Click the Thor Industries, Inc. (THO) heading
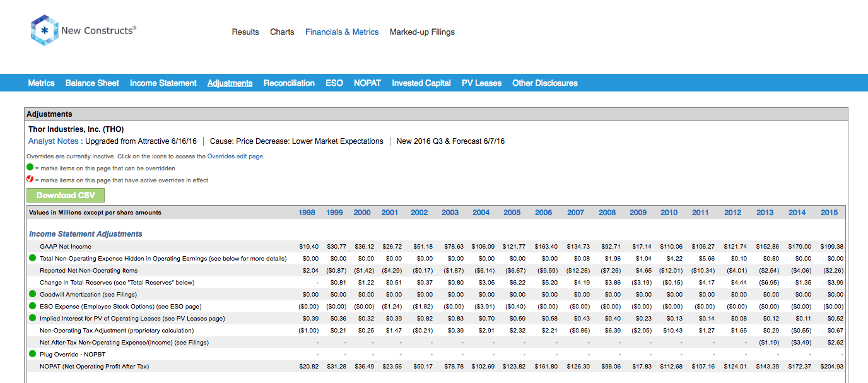The image size is (868, 383). pyautogui.click(x=76, y=129)
